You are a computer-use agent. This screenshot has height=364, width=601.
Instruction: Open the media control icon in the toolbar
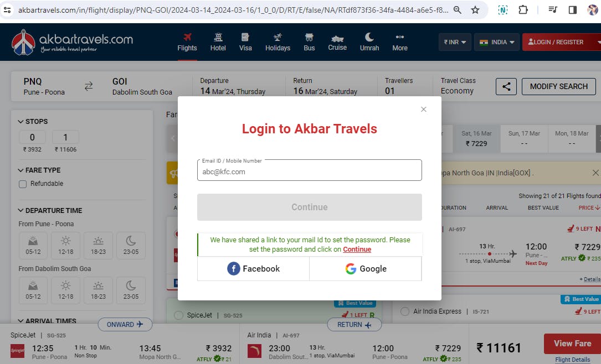tap(553, 10)
